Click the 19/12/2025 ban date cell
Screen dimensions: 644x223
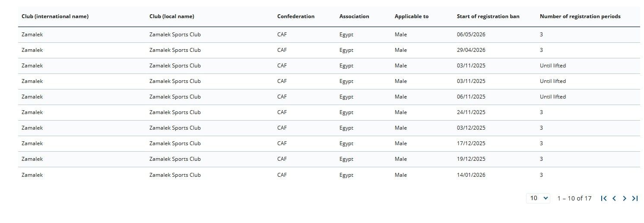(471, 159)
